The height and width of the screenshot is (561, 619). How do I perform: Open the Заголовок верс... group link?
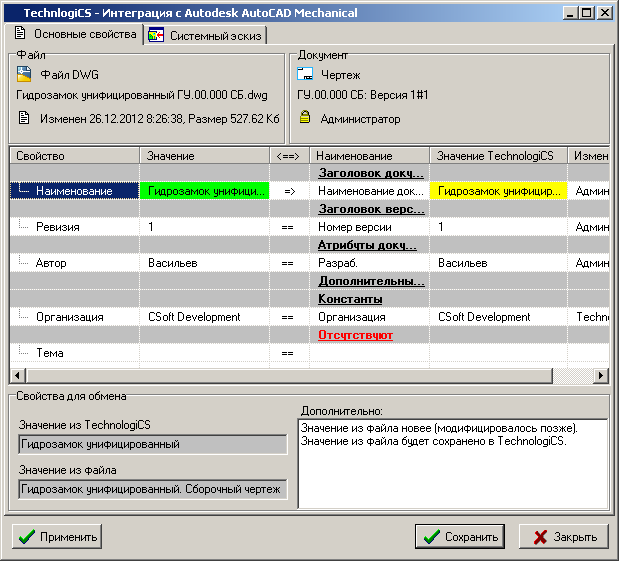tap(371, 209)
